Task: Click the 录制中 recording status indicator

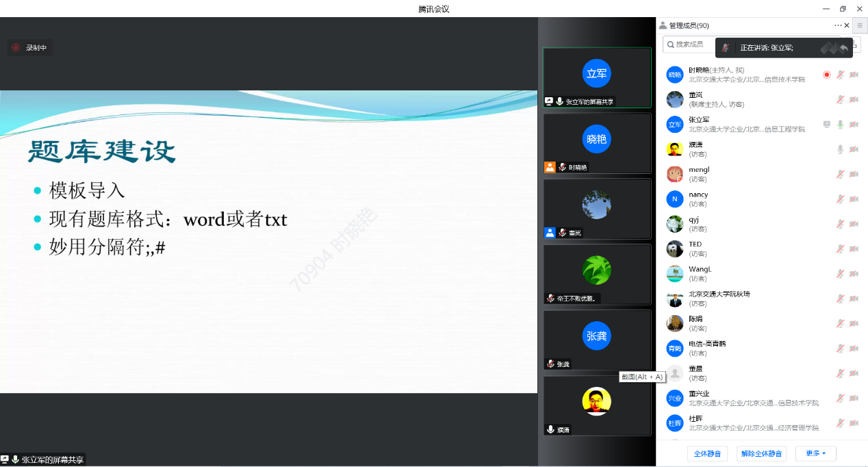Action: pos(29,48)
